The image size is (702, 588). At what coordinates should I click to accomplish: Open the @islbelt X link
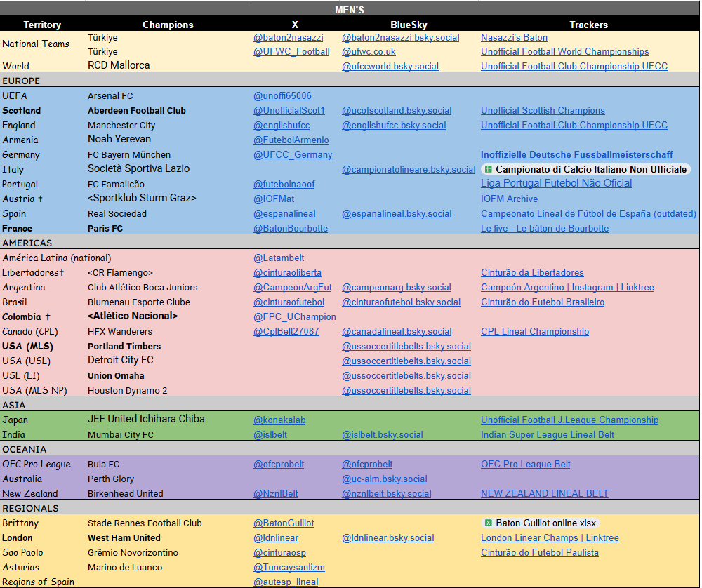point(270,436)
